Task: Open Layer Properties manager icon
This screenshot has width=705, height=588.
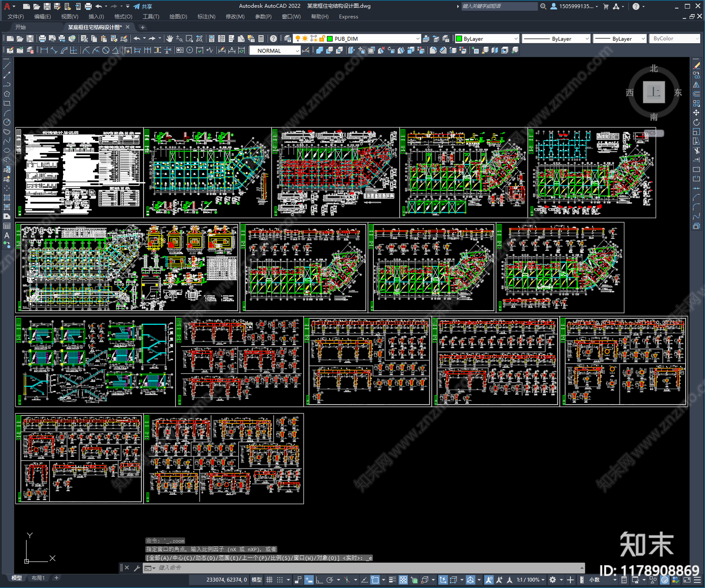Action: [288, 39]
